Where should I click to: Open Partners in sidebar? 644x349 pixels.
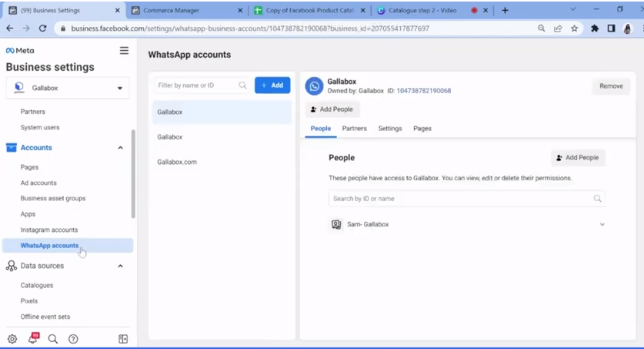(33, 112)
